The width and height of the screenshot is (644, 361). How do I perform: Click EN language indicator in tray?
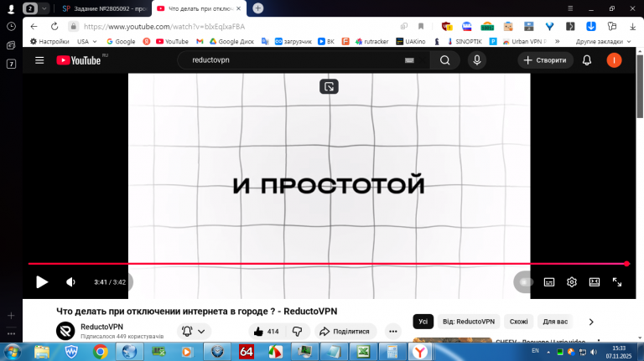pos(535,351)
